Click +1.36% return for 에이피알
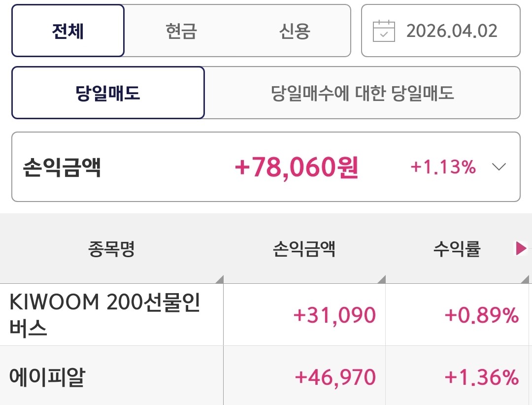The image size is (532, 405). 481,377
